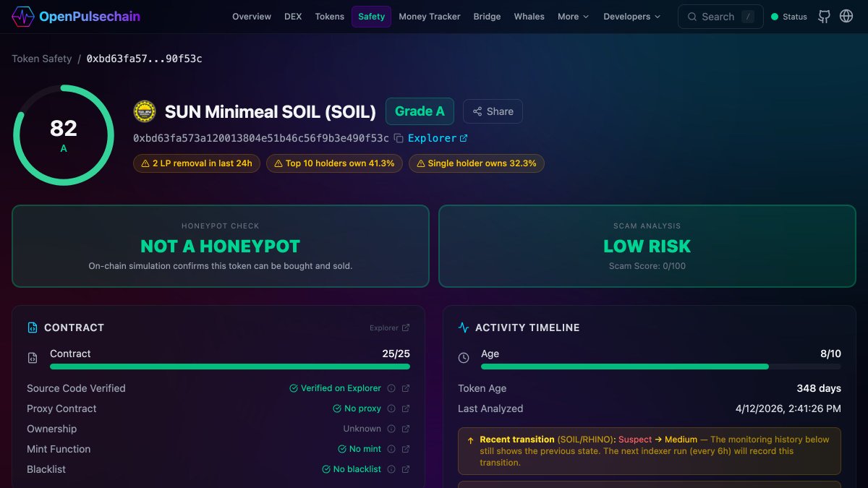Click the Activity Timeline pulse icon
Screen dimensions: 868x488
(464, 328)
